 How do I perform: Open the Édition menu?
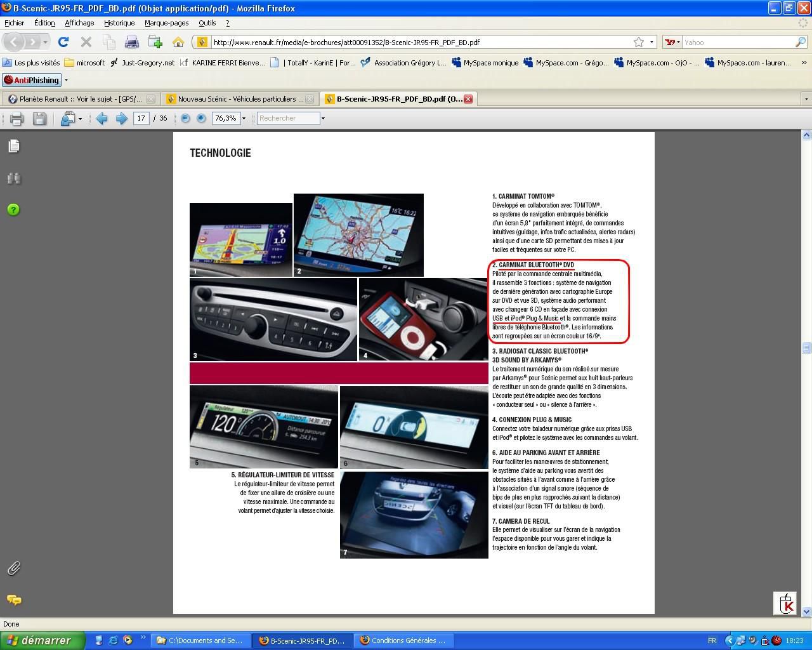(44, 23)
